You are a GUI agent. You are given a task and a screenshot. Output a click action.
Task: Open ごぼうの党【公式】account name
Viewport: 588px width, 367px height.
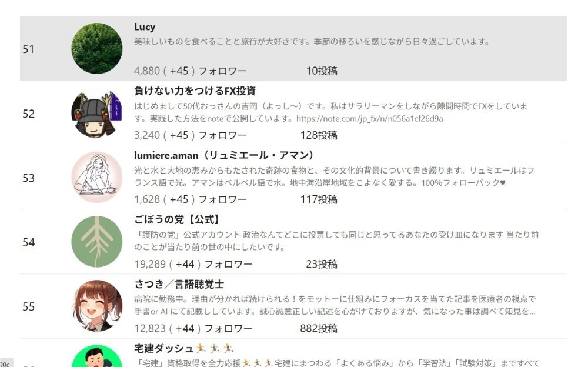[x=176, y=219]
